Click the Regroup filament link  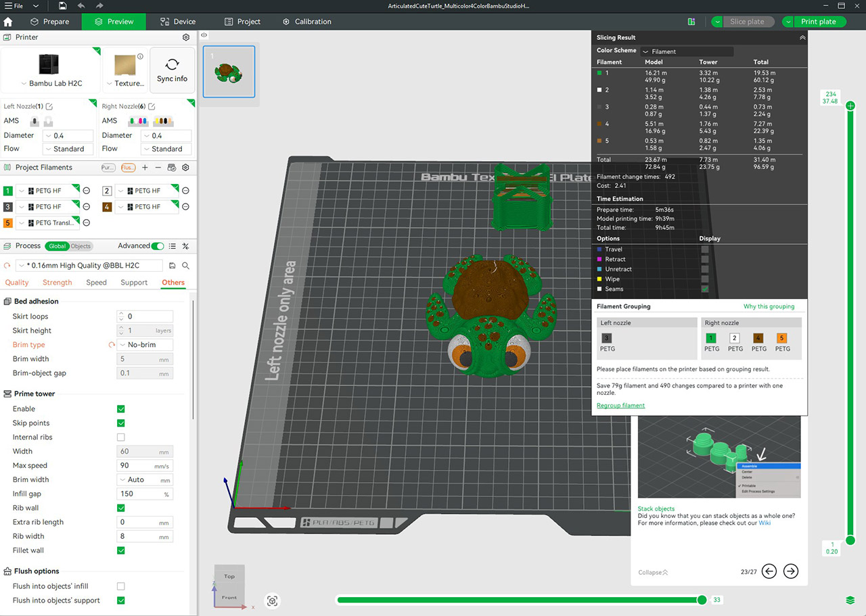coord(620,405)
